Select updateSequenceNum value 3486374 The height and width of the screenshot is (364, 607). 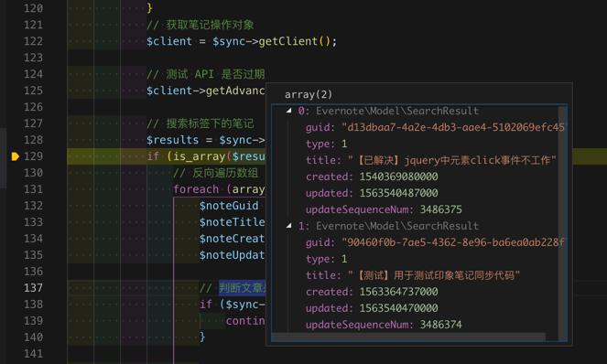[x=441, y=325]
